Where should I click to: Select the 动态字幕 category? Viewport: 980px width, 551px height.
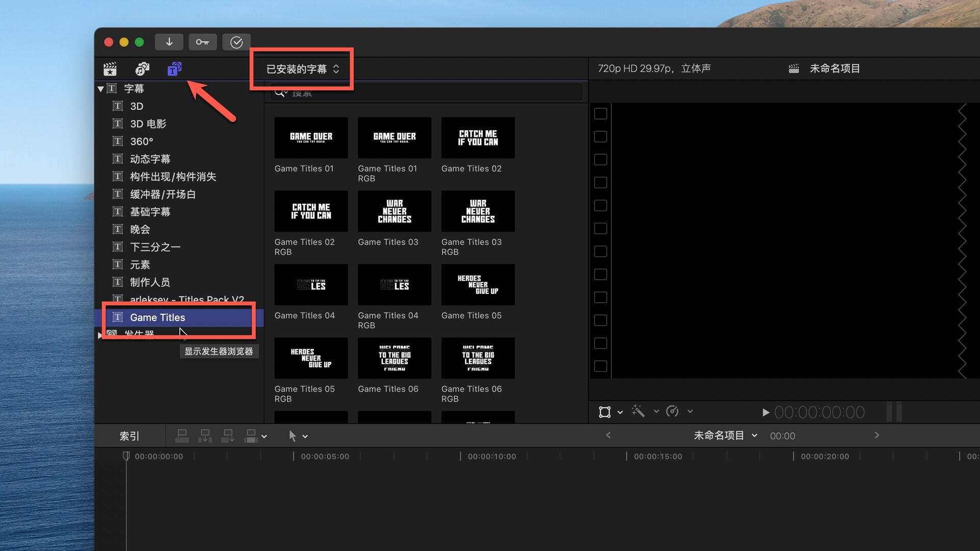click(150, 159)
